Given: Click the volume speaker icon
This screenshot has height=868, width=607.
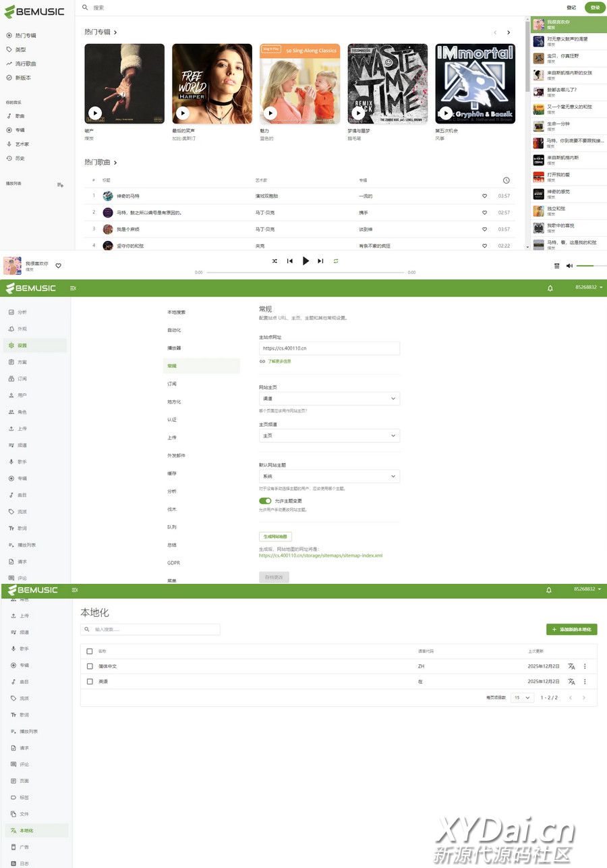Looking at the screenshot, I should coord(569,266).
